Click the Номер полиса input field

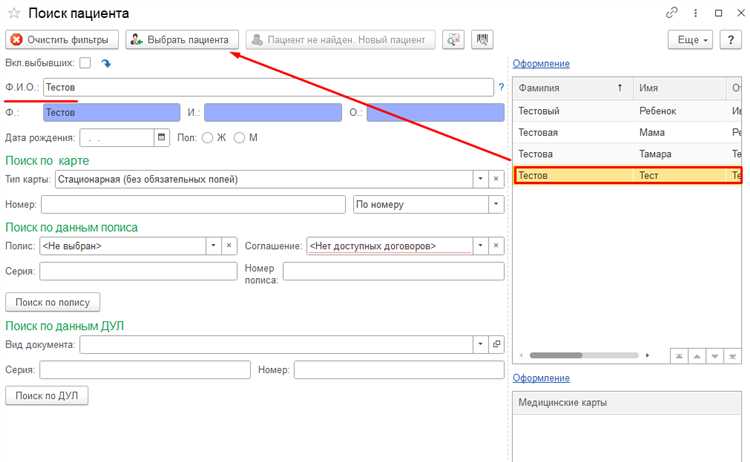[394, 271]
